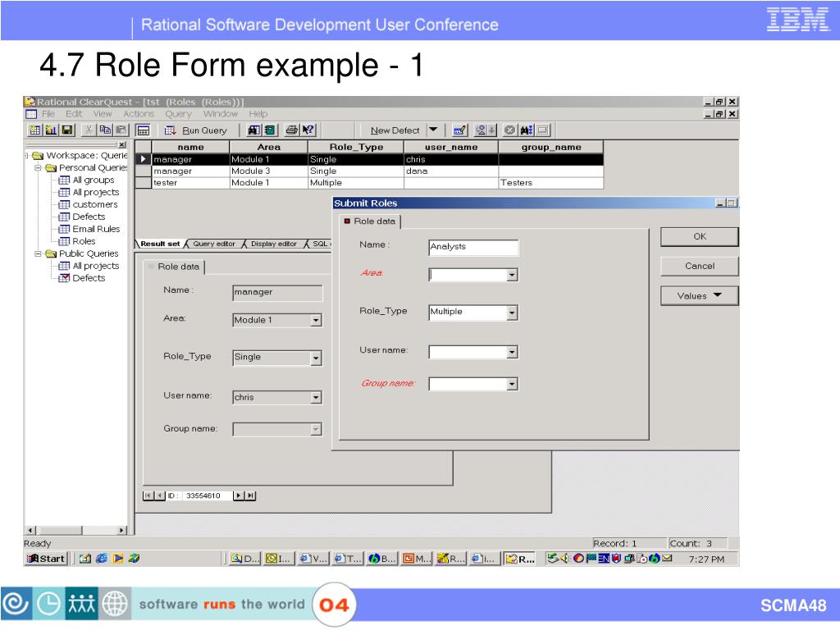Select the Roles query in tree
Screen dimensions: 840x630
pos(84,241)
